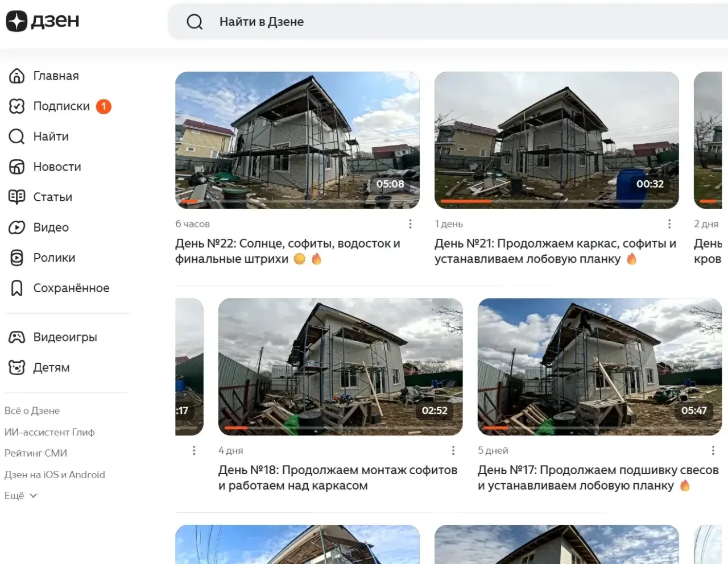Image resolution: width=728 pixels, height=564 pixels.
Task: Click the Подписки notification badge
Action: coord(104,106)
